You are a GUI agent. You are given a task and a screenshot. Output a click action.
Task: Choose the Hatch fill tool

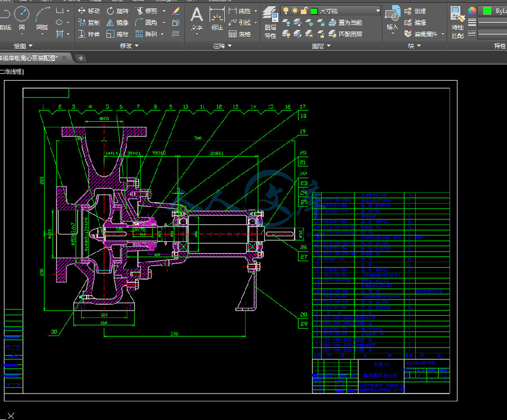click(x=60, y=34)
